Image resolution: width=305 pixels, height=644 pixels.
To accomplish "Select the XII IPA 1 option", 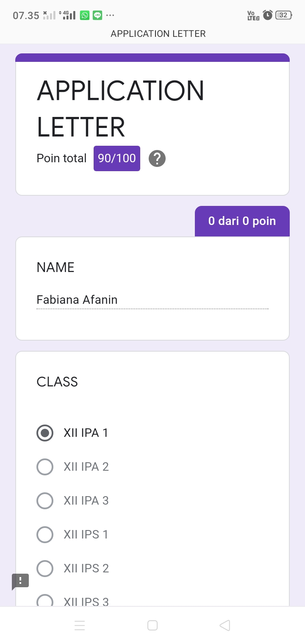I will tap(72, 433).
